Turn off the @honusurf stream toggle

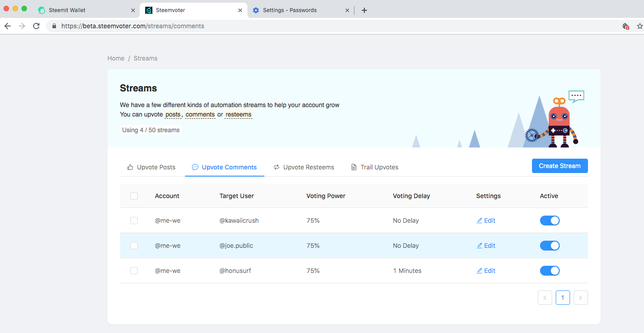pyautogui.click(x=550, y=271)
